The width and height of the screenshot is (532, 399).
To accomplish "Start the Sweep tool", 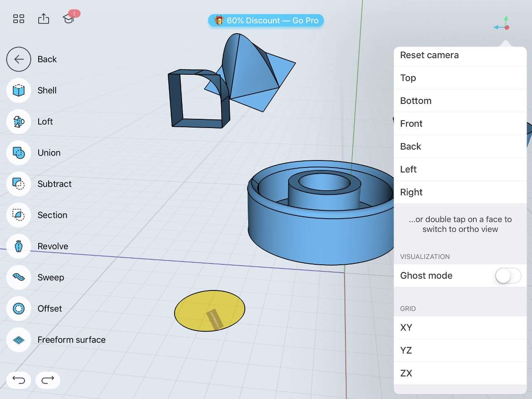I will (x=19, y=278).
